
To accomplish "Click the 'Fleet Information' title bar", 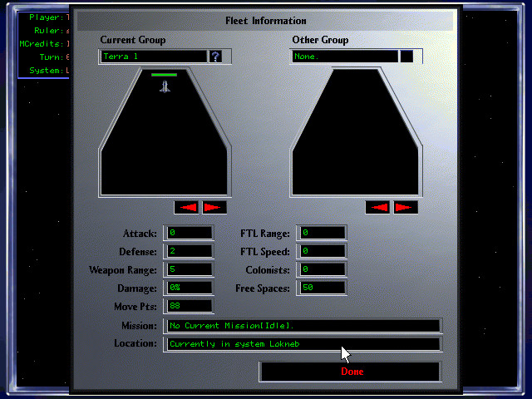I will click(265, 21).
